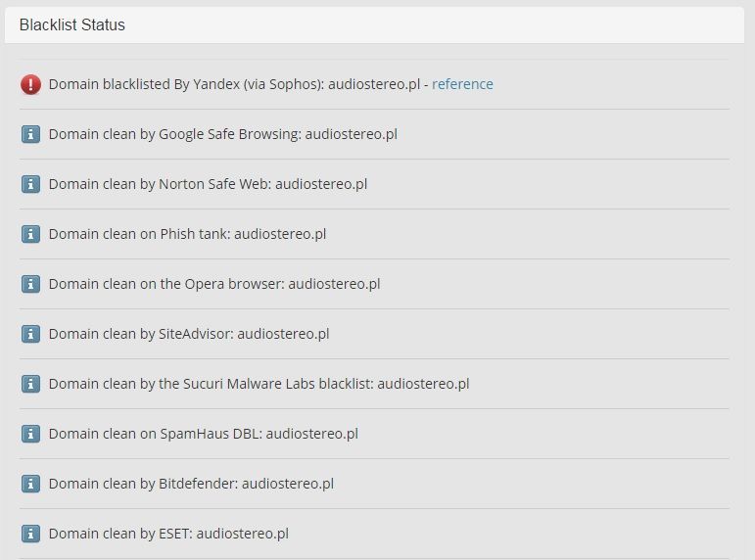Click the red warning icon for Yandex blacklist
The height and width of the screenshot is (560, 755).
tap(30, 85)
